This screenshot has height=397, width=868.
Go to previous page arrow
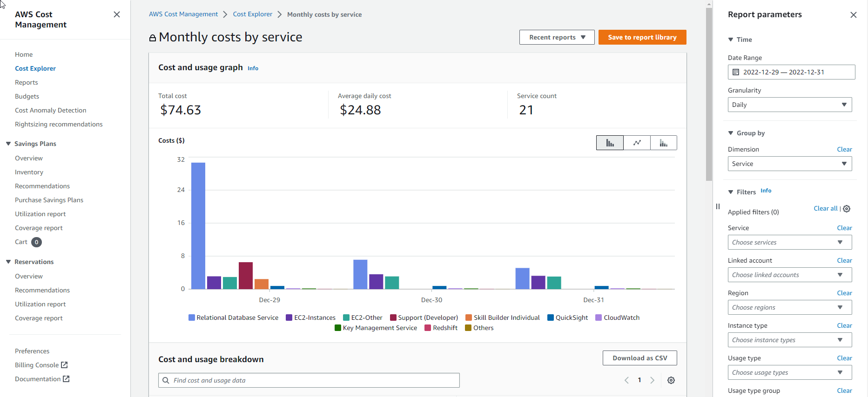[626, 380]
